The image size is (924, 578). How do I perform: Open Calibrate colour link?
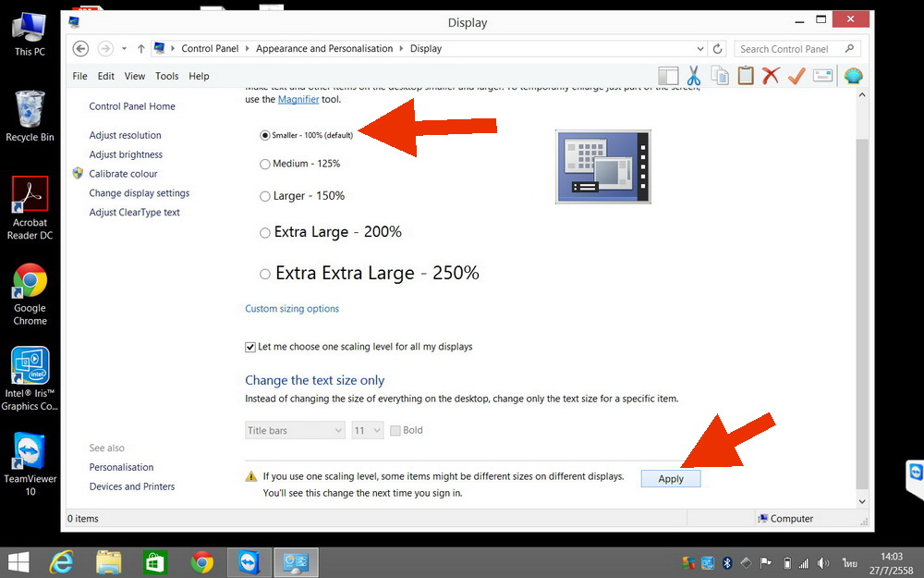123,174
